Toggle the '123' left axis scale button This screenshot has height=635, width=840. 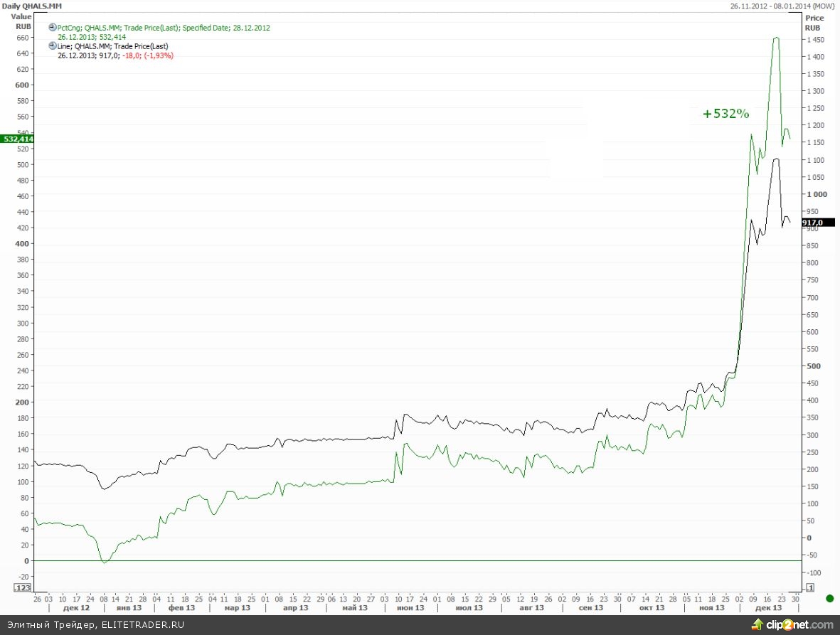click(23, 587)
